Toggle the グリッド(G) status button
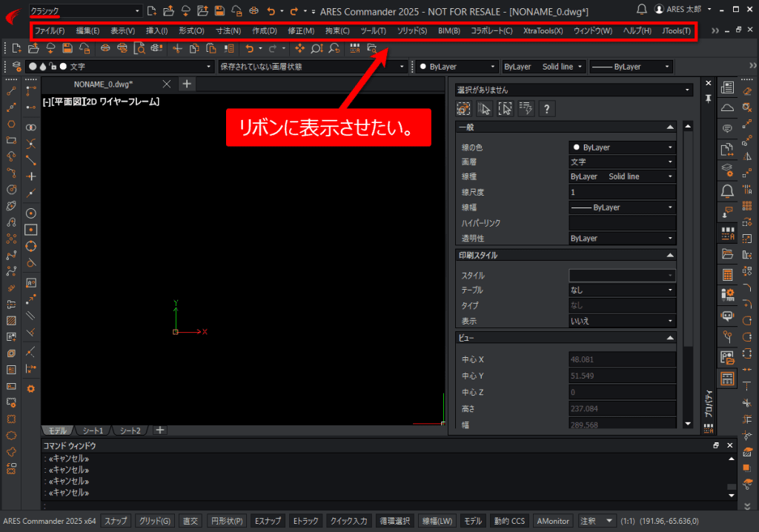 pyautogui.click(x=156, y=521)
